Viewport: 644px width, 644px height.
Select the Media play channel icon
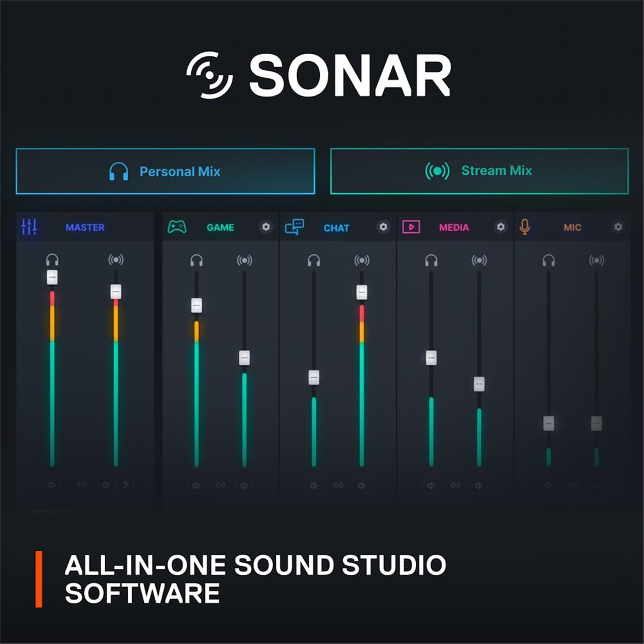click(x=410, y=227)
